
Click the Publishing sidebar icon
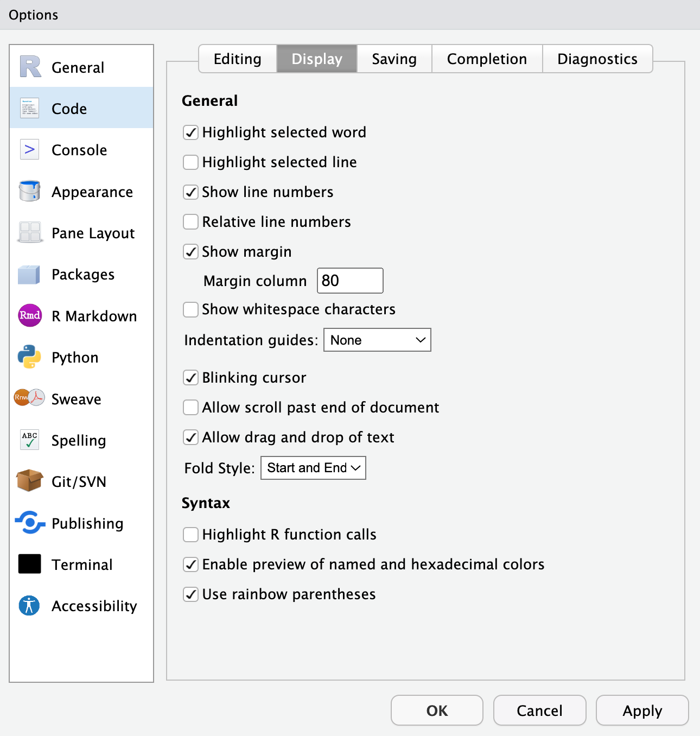pos(29,523)
